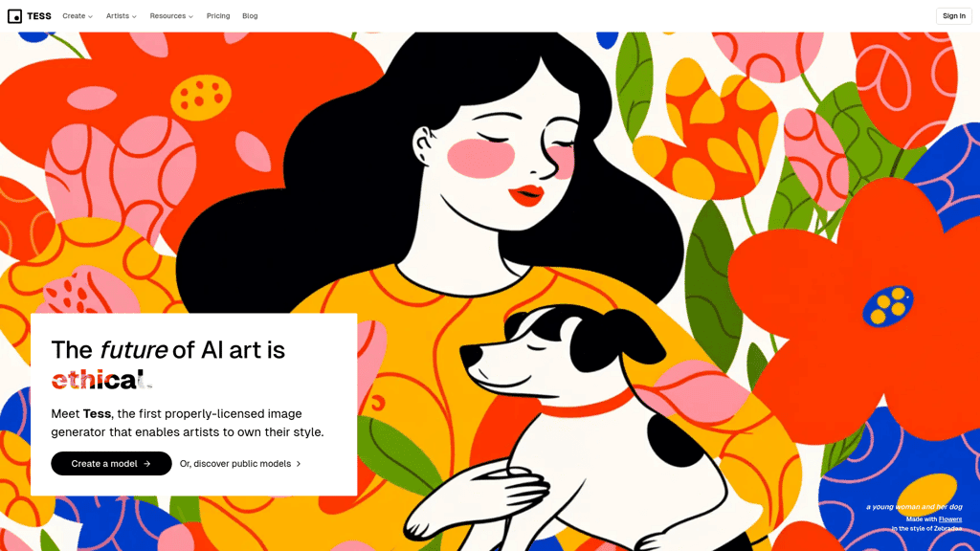This screenshot has width=980, height=551.
Task: Open the Resources dropdown
Action: (171, 16)
